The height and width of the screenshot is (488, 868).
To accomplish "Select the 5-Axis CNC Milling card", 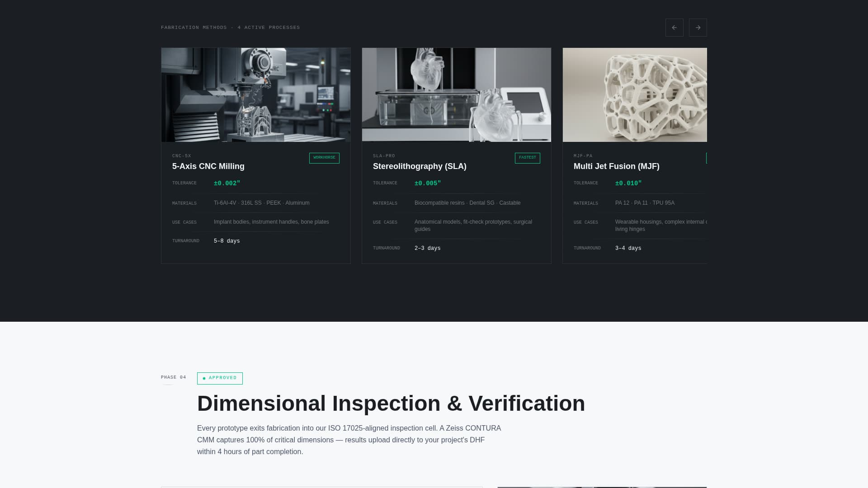I will [256, 166].
